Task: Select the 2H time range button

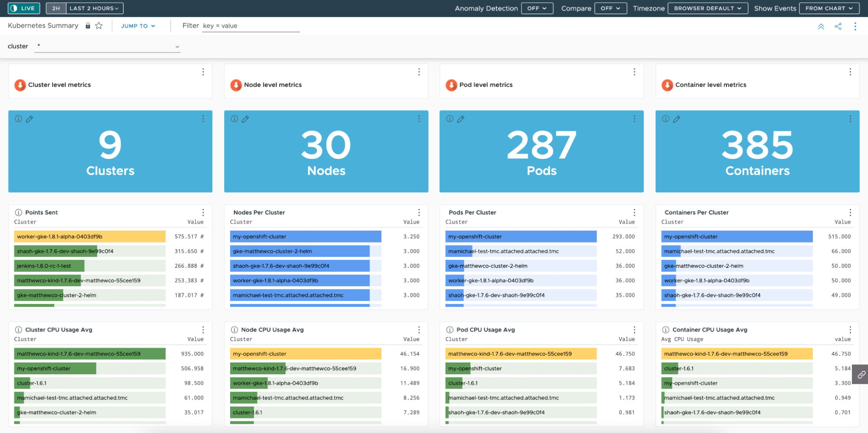Action: pyautogui.click(x=56, y=8)
